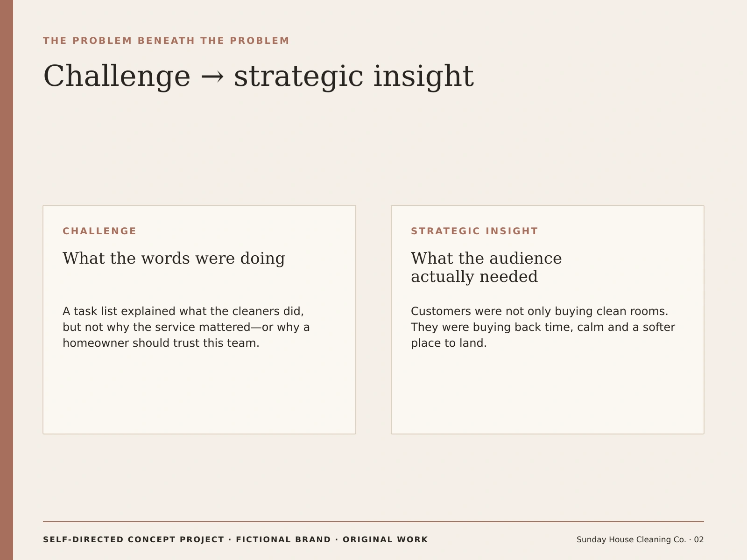The image size is (747, 560).
Task: Click the 'What the words were doing' heading
Action: pyautogui.click(x=174, y=259)
